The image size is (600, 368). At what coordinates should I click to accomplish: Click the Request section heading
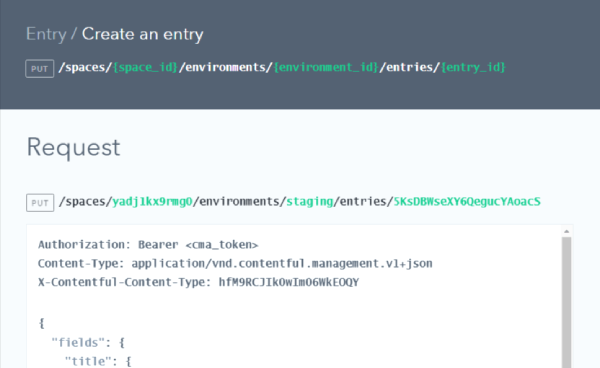point(73,147)
